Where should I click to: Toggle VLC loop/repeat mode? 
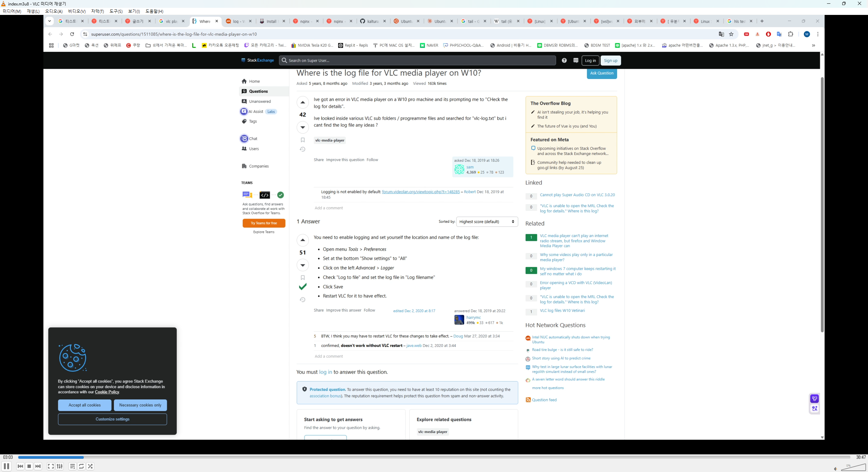[81, 466]
